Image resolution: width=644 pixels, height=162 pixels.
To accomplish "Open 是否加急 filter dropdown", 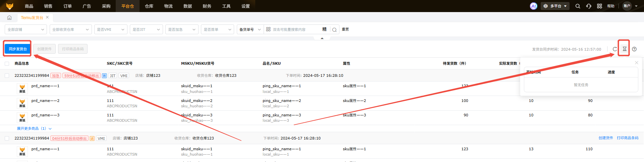I will click(x=182, y=30).
